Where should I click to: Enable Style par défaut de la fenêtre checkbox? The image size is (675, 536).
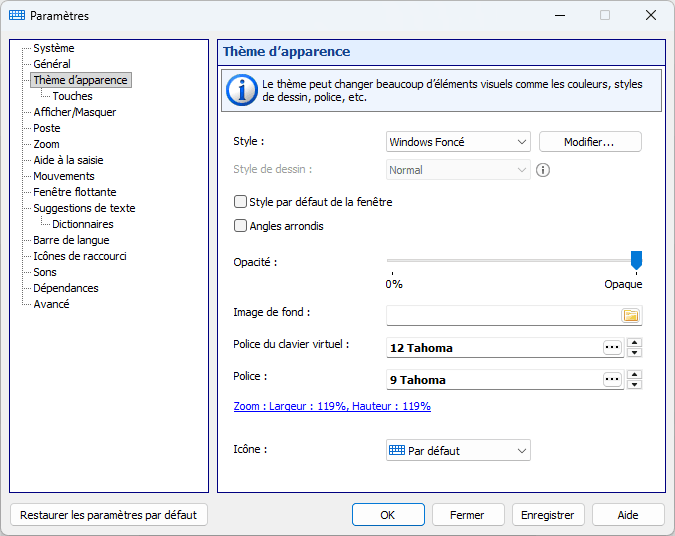click(240, 201)
